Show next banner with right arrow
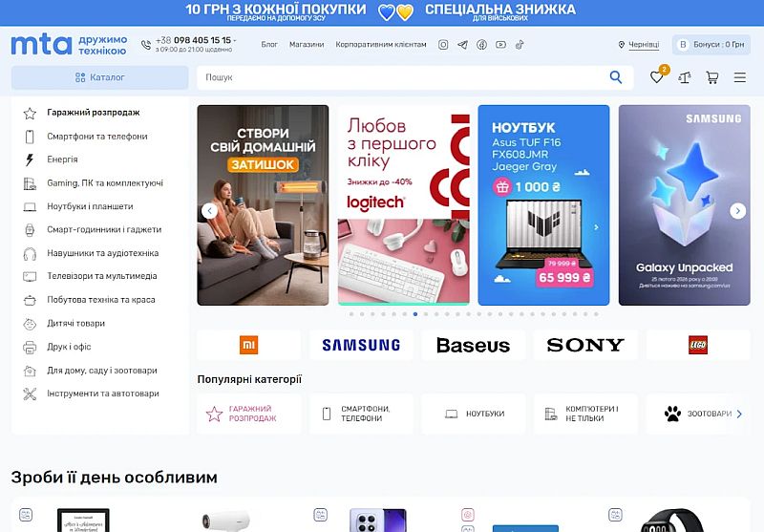The height and width of the screenshot is (532, 764). [x=737, y=211]
